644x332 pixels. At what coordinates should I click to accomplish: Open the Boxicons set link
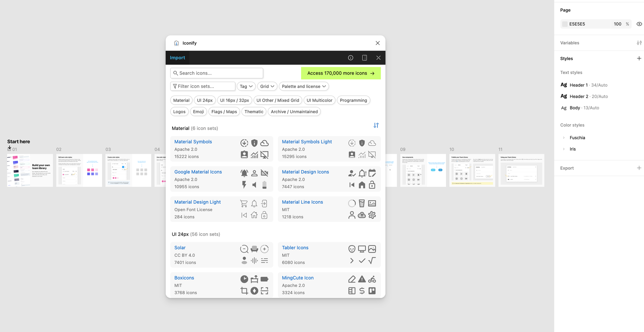coord(184,278)
